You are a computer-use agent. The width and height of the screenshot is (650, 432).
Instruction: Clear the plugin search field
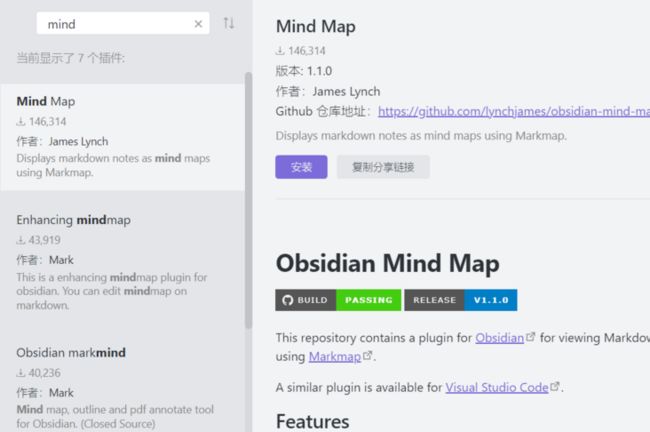click(198, 24)
